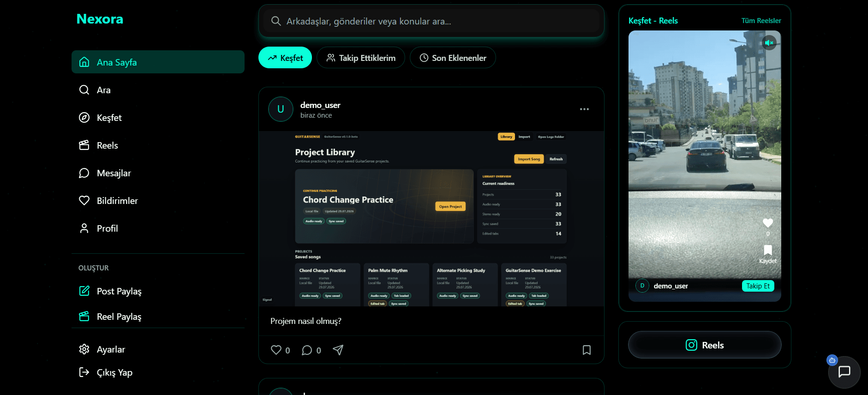Open Ana Sayfa in the sidebar

pos(158,62)
